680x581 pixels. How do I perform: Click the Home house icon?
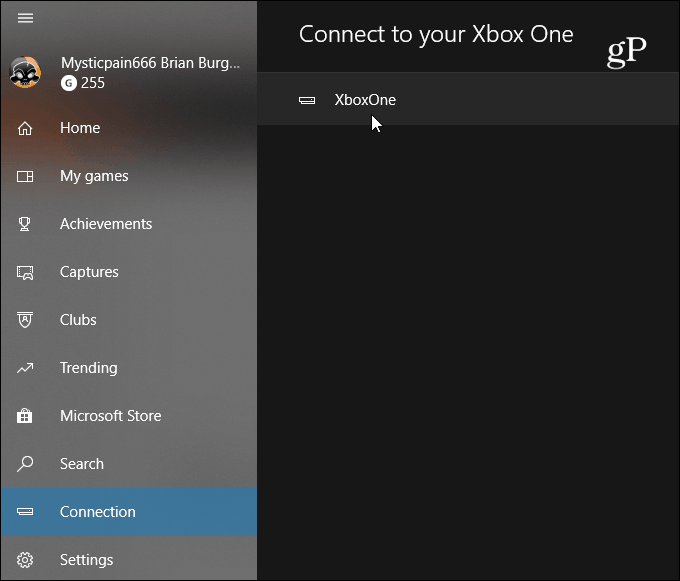pos(25,128)
